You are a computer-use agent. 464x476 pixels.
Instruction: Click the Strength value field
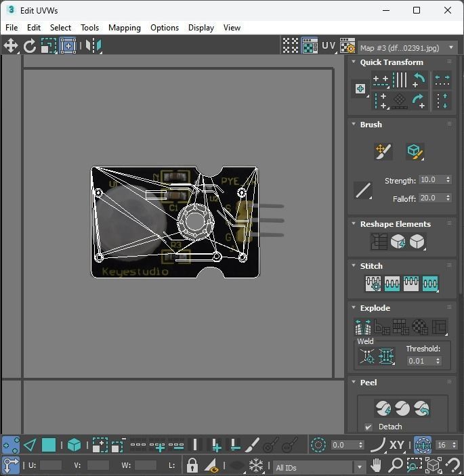click(x=431, y=179)
